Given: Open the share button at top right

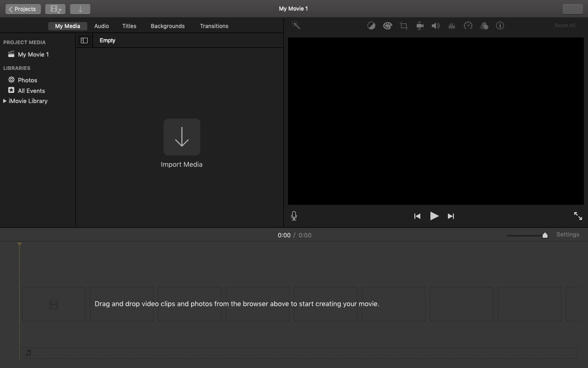Looking at the screenshot, I should pos(572,9).
